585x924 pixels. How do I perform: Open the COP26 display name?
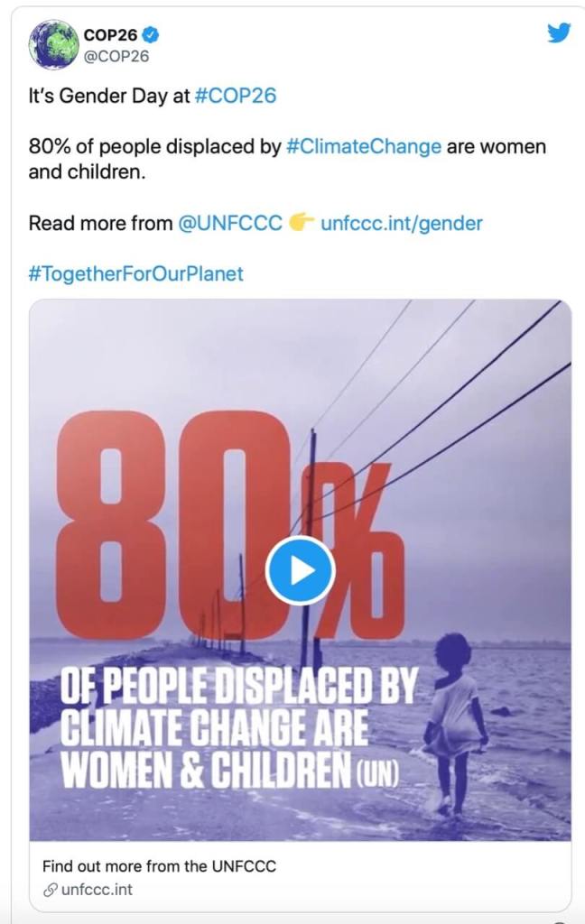(x=110, y=35)
